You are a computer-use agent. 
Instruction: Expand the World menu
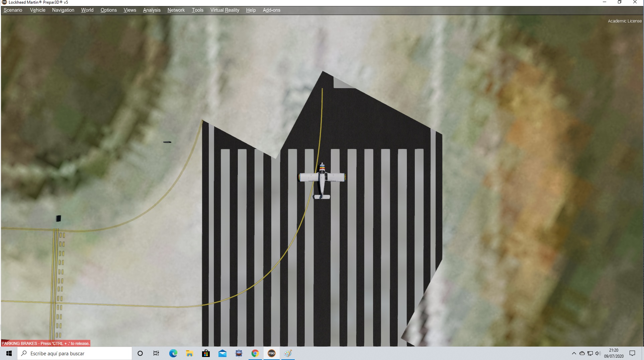pos(87,10)
